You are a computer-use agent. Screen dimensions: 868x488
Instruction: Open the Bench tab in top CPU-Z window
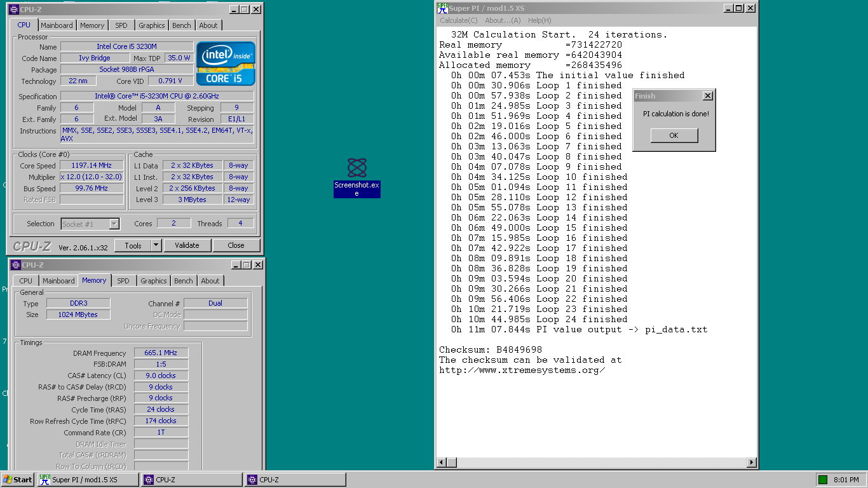(182, 25)
